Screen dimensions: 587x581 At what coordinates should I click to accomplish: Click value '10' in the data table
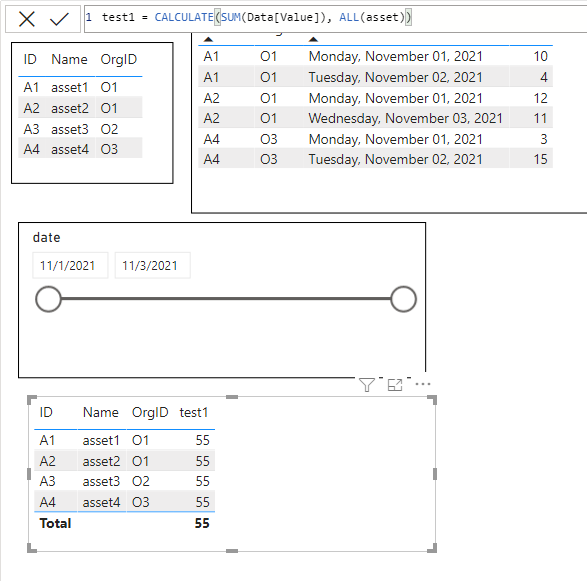pyautogui.click(x=541, y=56)
